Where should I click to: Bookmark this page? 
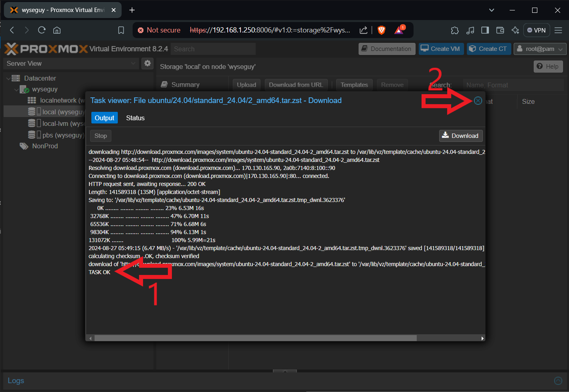121,30
